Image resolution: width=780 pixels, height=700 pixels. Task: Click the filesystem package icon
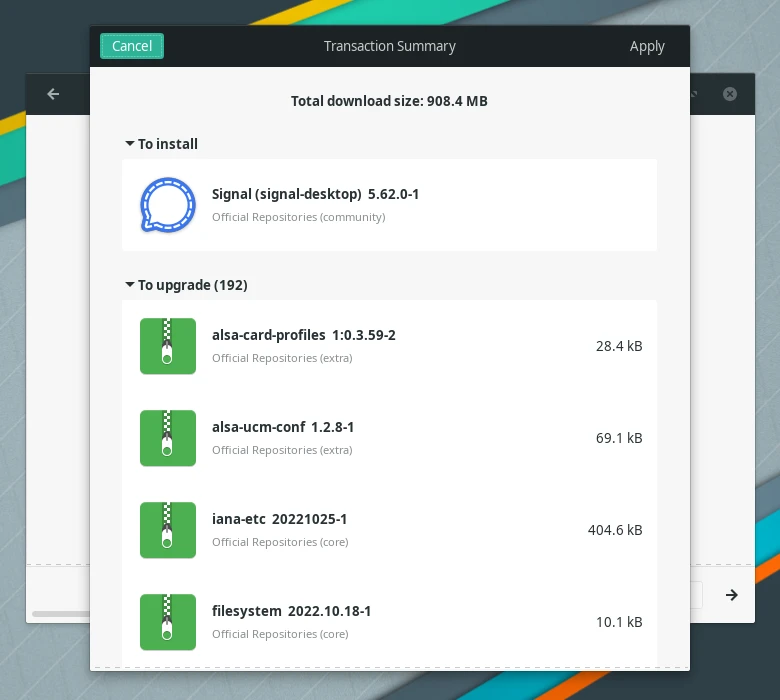pos(168,622)
